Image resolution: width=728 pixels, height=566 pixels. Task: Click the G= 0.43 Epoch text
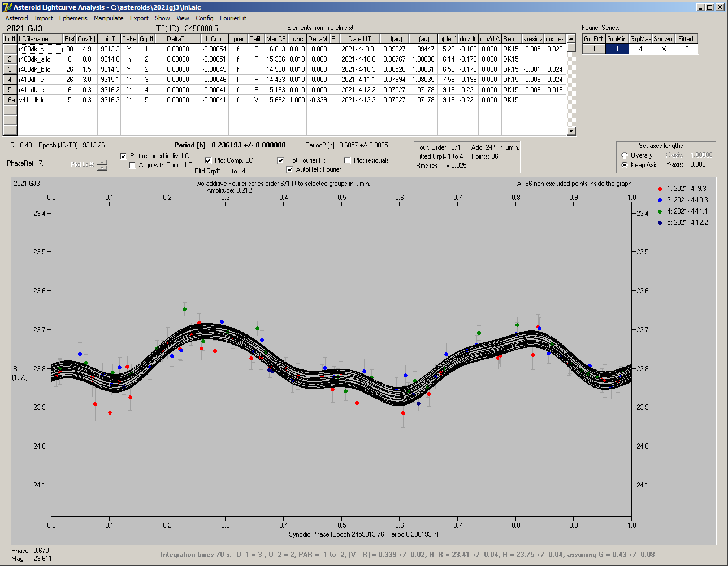coord(57,145)
